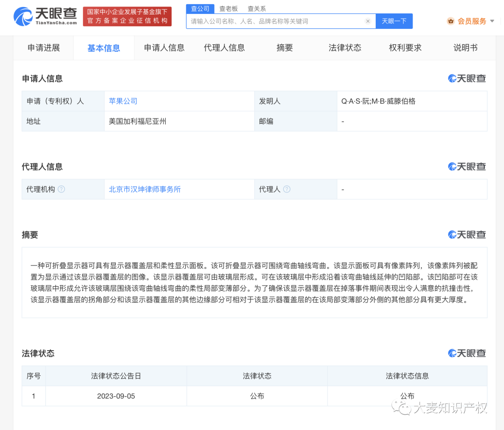This screenshot has width=504, height=430.
Task: Open the 说明书 tab
Action: pos(465,48)
